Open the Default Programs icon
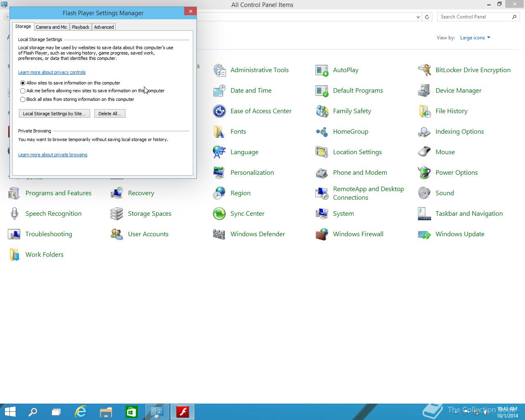525x420 pixels. point(322,91)
